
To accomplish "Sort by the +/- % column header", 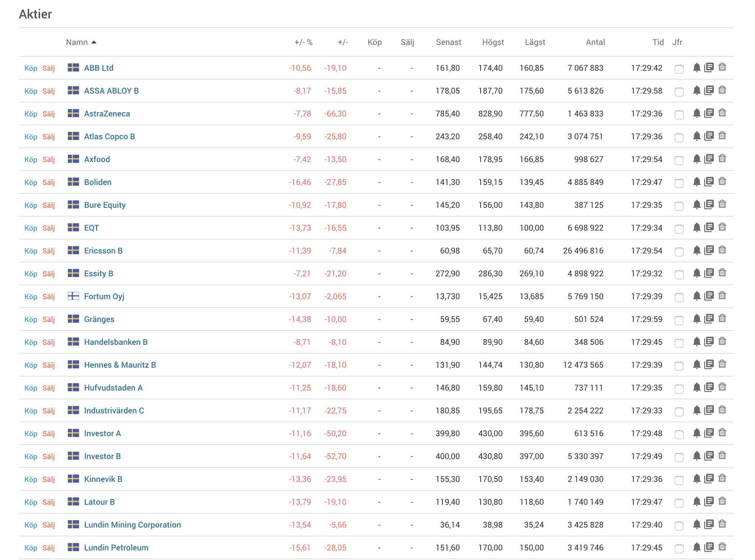I will 303,42.
